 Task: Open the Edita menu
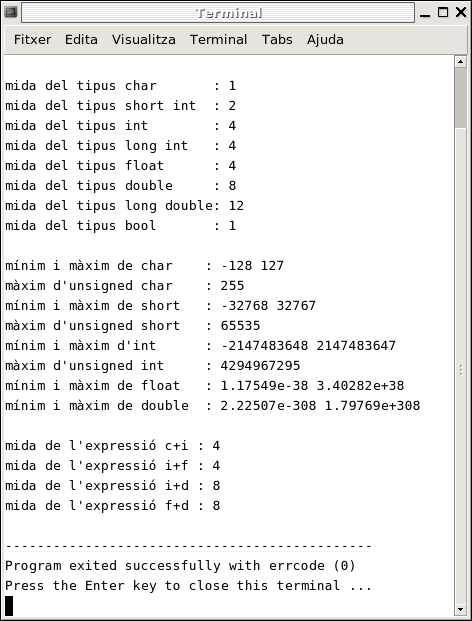(x=81, y=40)
